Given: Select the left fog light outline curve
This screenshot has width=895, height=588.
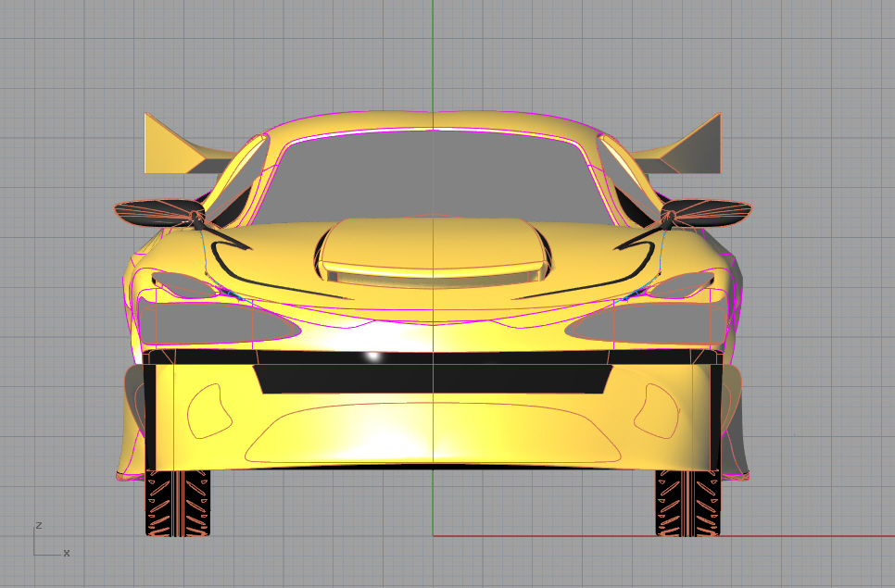Looking at the screenshot, I should tap(208, 410).
